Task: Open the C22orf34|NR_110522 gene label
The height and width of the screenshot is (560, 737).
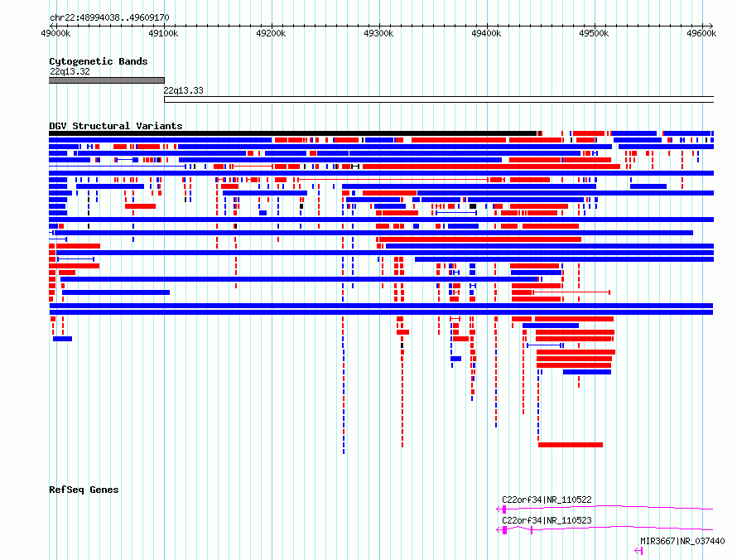Action: point(547,500)
